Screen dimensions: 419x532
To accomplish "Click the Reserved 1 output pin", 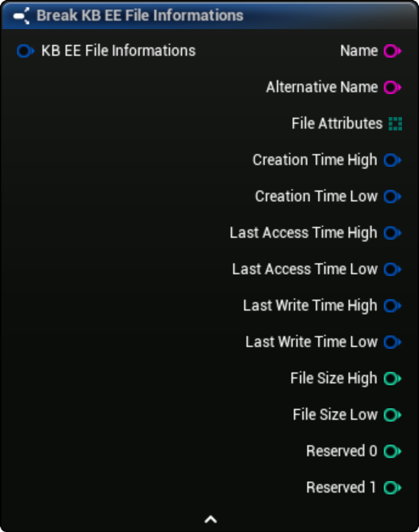I will click(392, 488).
